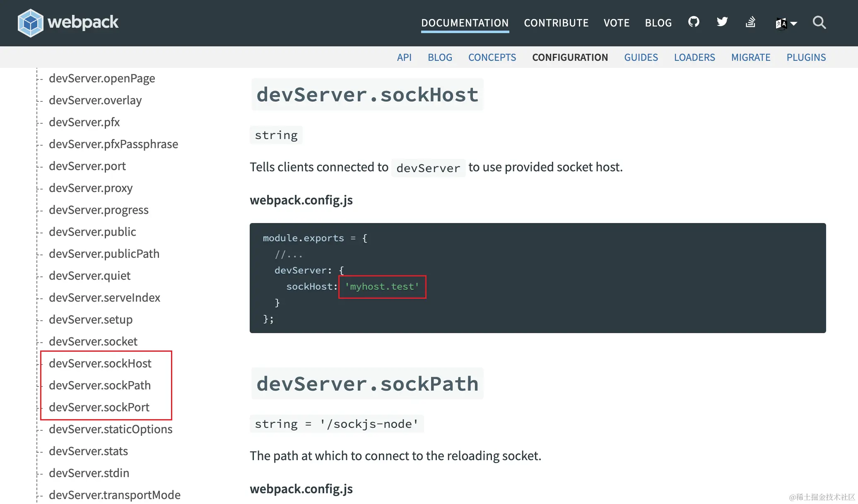Click the search magnifier icon
This screenshot has width=858, height=504.
[x=819, y=22]
